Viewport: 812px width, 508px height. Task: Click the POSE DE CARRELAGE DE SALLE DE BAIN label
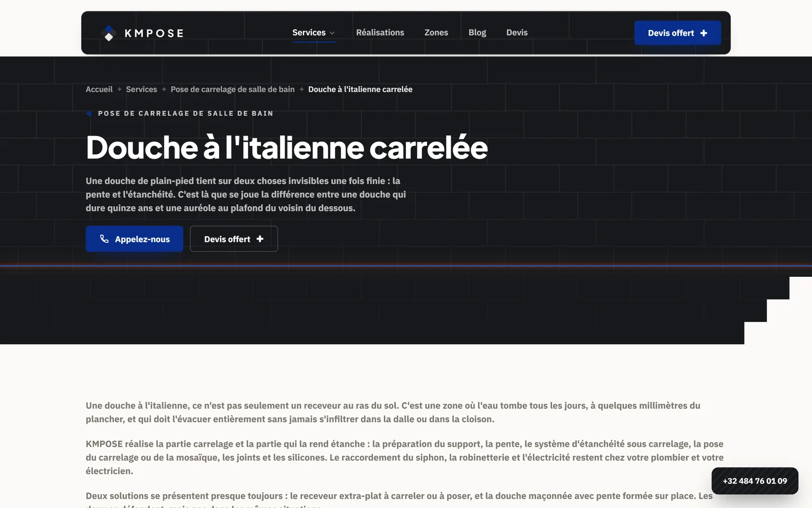click(x=186, y=113)
